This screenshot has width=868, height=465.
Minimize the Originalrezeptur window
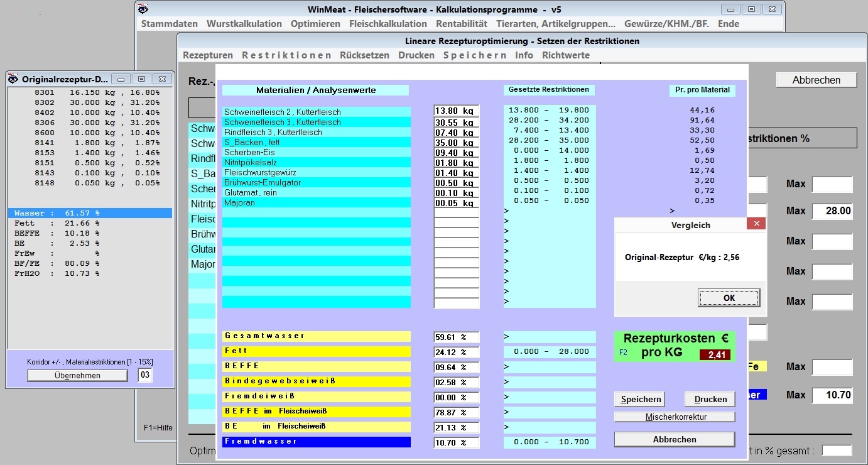point(121,79)
